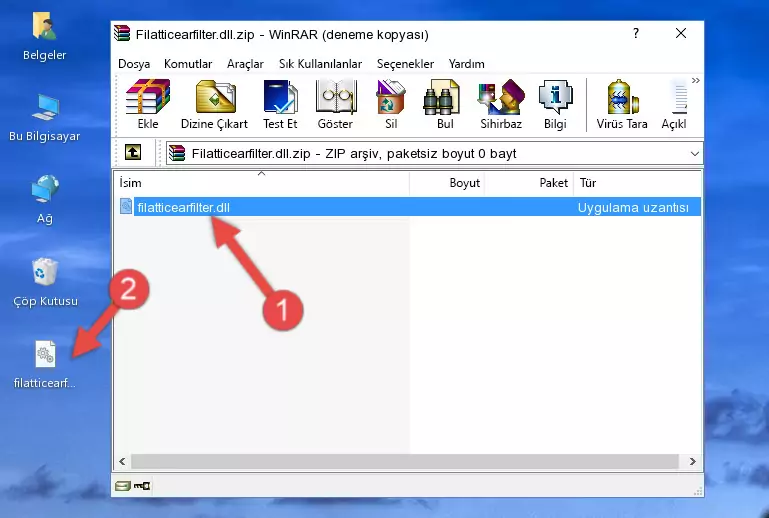Open the Komutlar menu
The width and height of the screenshot is (769, 518).
point(188,64)
